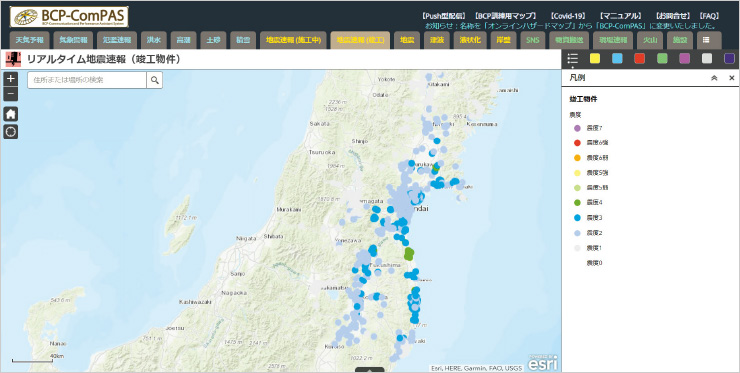Locate my current position on map
Viewport: 740px width, 373px height.
(11, 132)
